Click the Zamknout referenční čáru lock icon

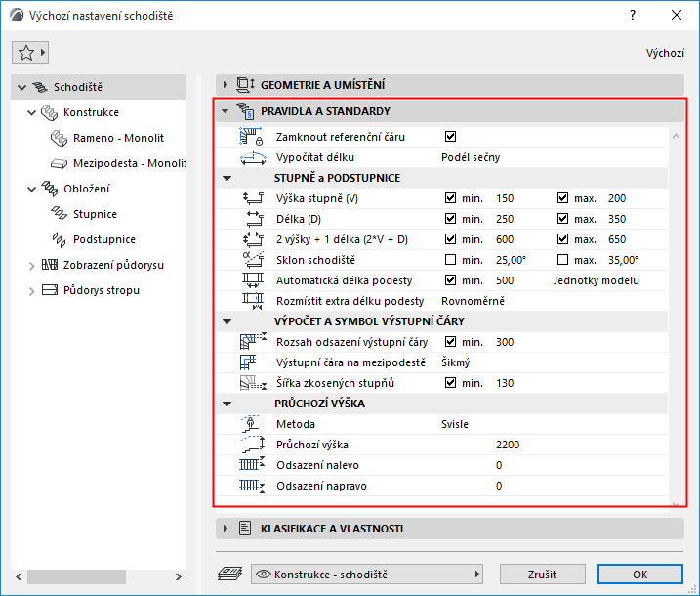pos(252,137)
